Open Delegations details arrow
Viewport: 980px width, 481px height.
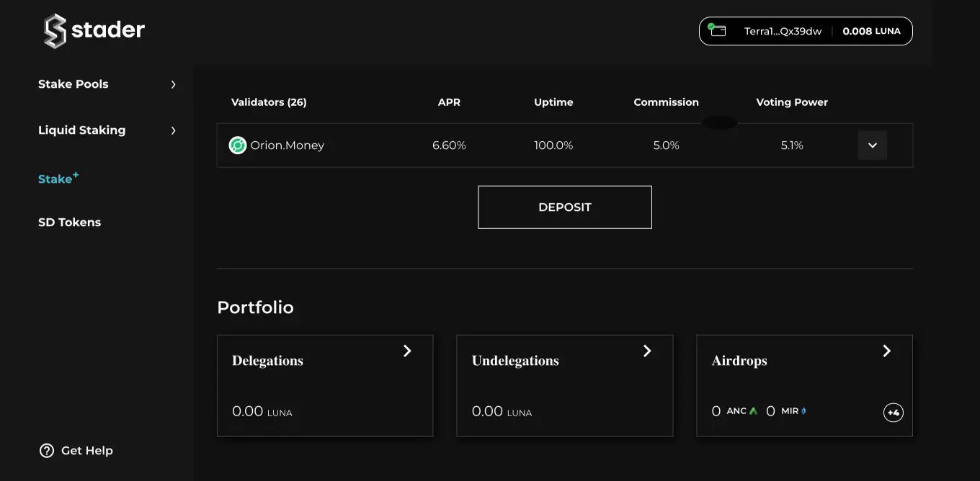coord(407,351)
